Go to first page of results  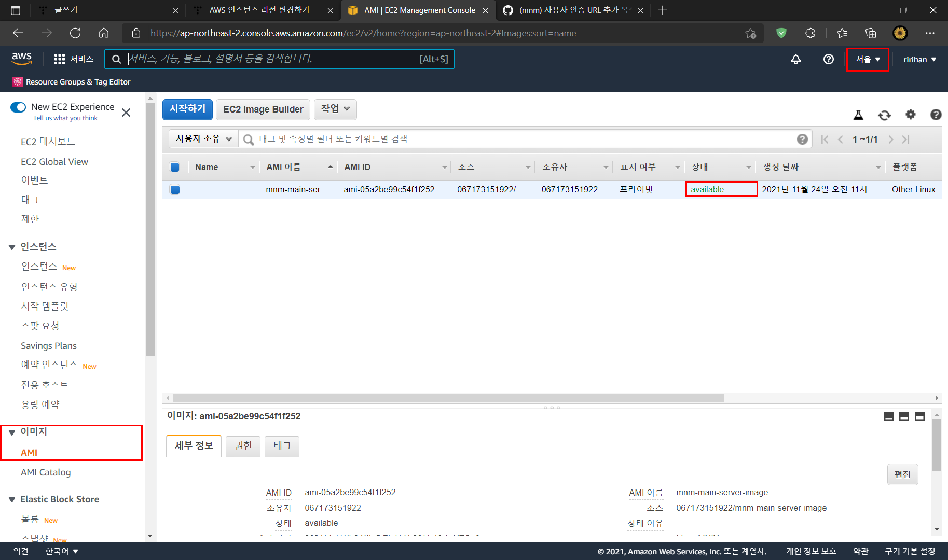click(x=825, y=139)
